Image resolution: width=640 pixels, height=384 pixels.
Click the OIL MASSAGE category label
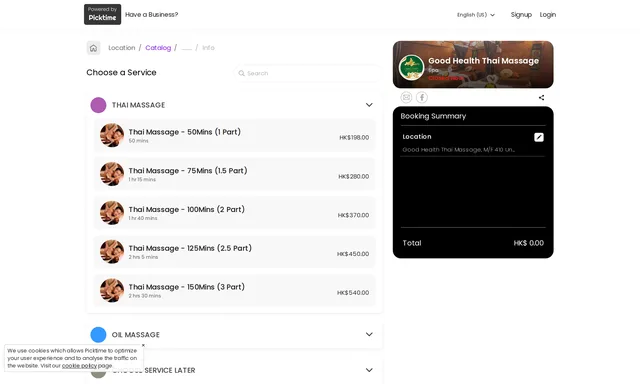[136, 335]
